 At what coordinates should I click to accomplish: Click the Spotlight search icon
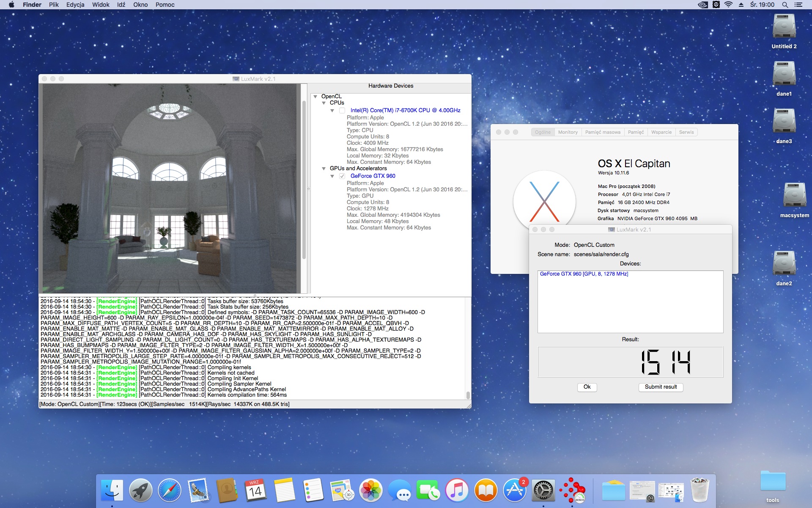[785, 5]
